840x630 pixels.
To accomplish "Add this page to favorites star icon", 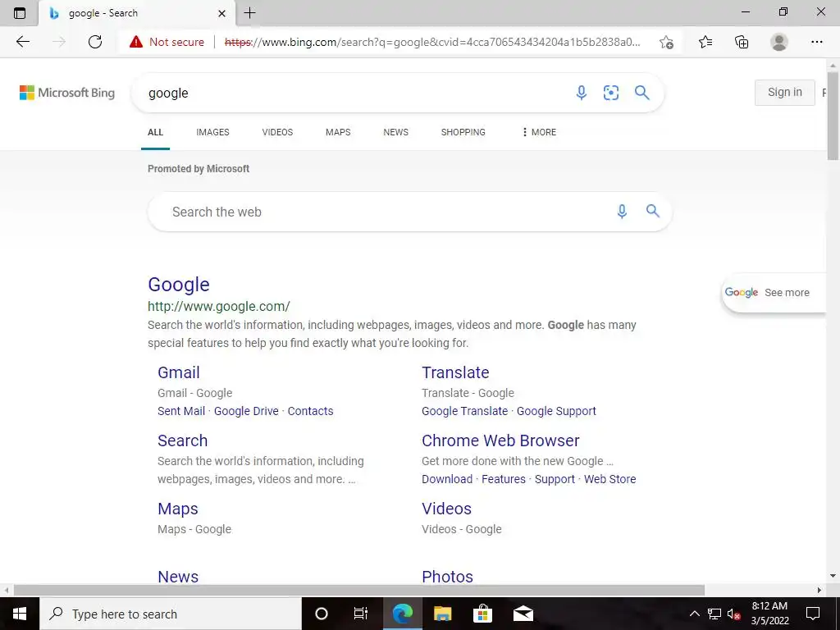I will [666, 42].
